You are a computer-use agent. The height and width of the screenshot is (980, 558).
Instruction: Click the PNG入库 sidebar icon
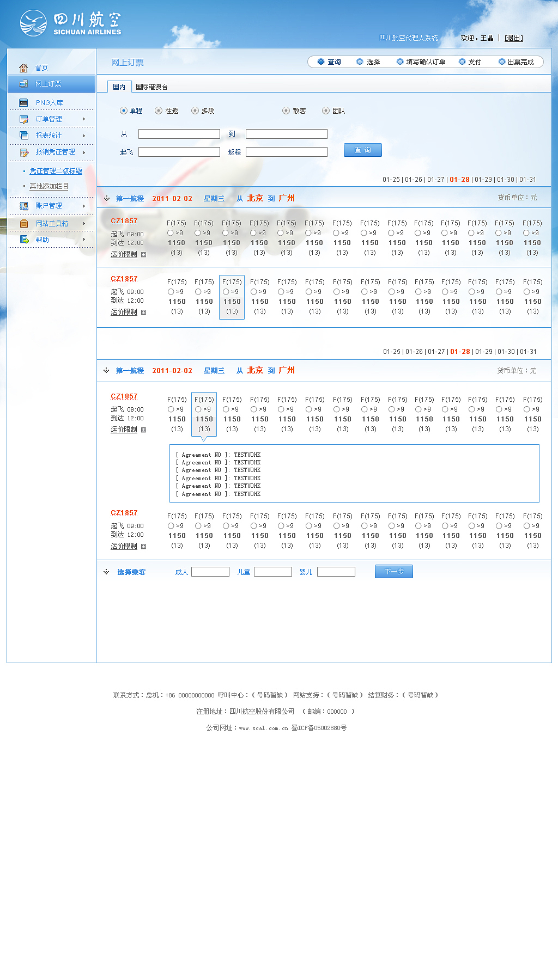(23, 102)
